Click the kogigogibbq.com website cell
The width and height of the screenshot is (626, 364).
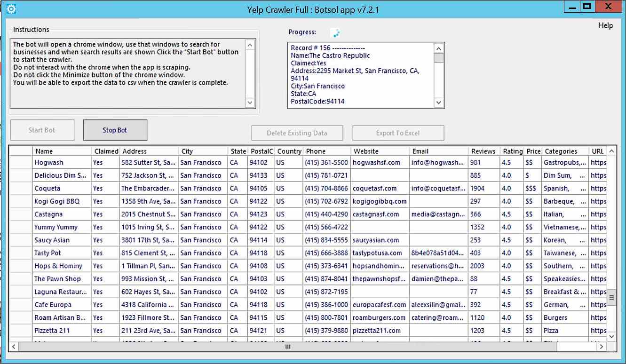pyautogui.click(x=380, y=201)
